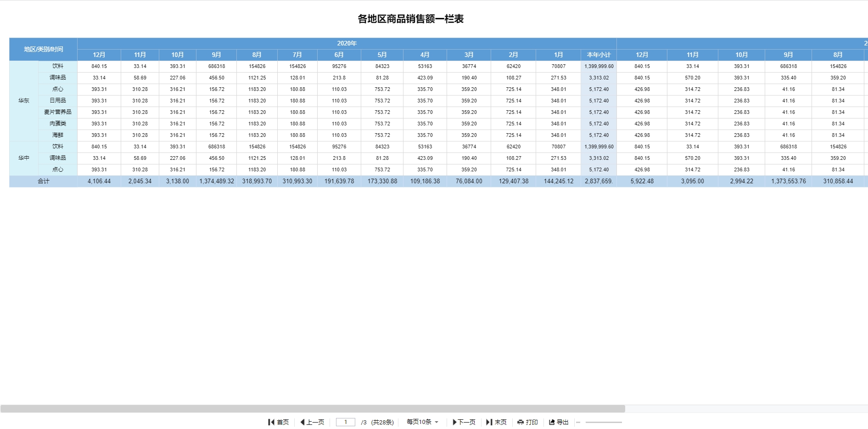Click the 肉蛋类 category row label
The width and height of the screenshot is (868, 429).
coord(58,124)
